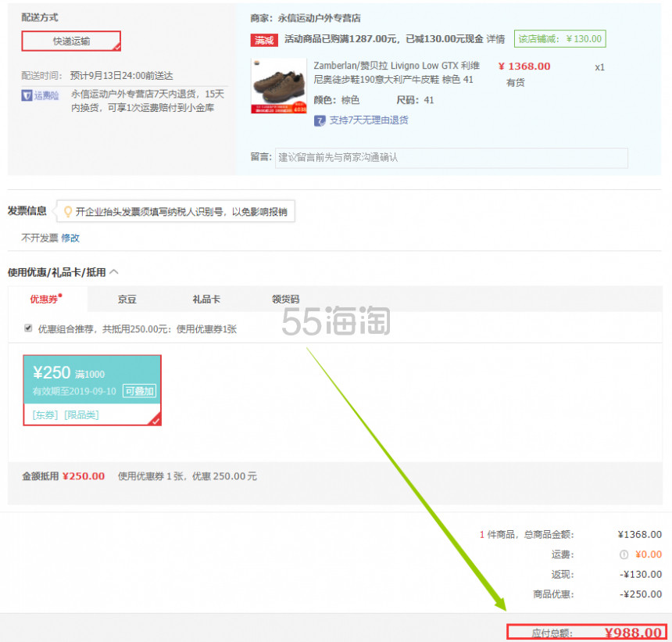The image size is (672, 642).
Task: Click the 尺码: 41 size text
Action: pyautogui.click(x=415, y=100)
